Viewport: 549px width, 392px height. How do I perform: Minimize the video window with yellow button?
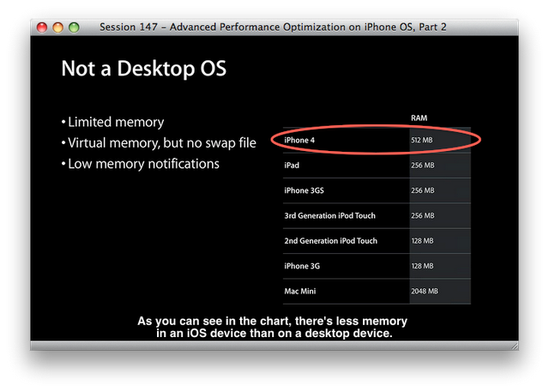click(x=58, y=27)
